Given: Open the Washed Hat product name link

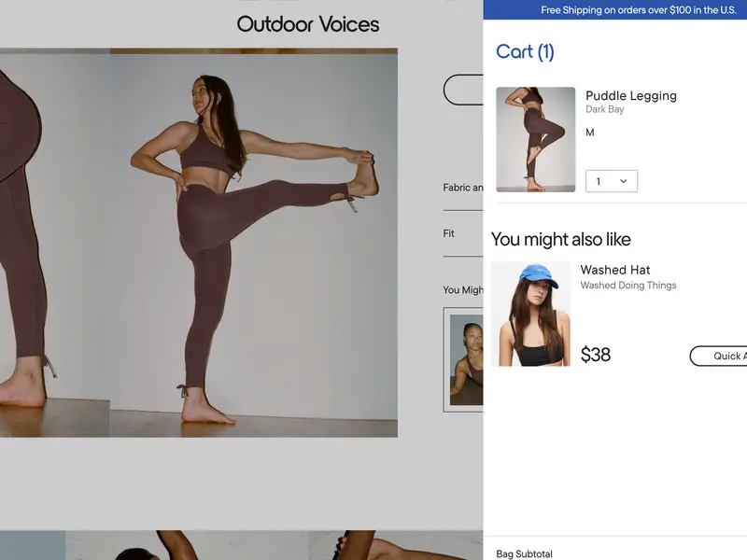Looking at the screenshot, I should coord(614,270).
